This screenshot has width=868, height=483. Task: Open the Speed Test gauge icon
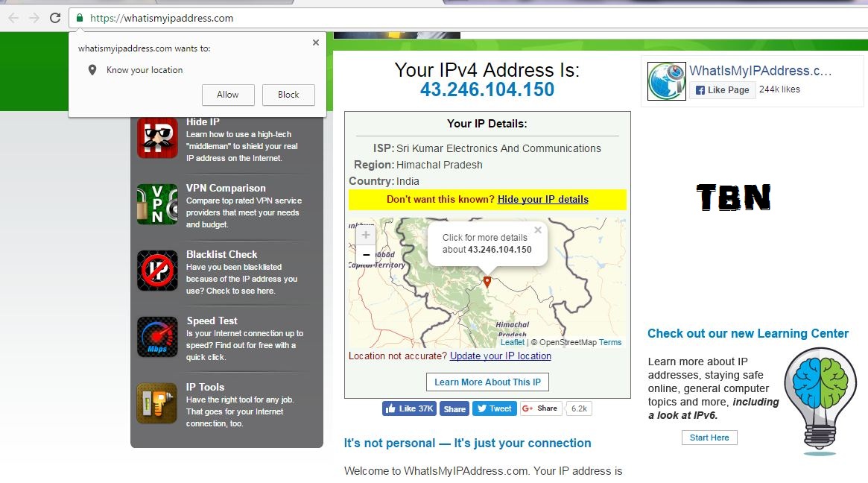coord(157,337)
